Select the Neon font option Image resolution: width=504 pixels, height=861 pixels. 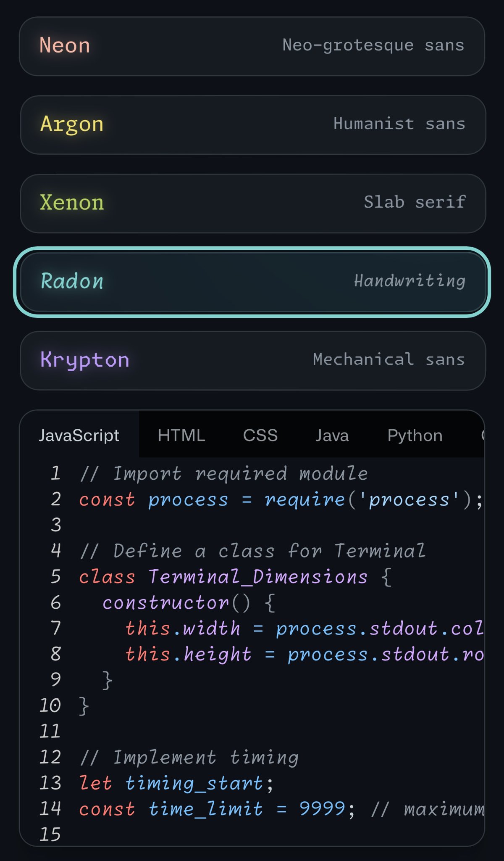[x=252, y=46]
